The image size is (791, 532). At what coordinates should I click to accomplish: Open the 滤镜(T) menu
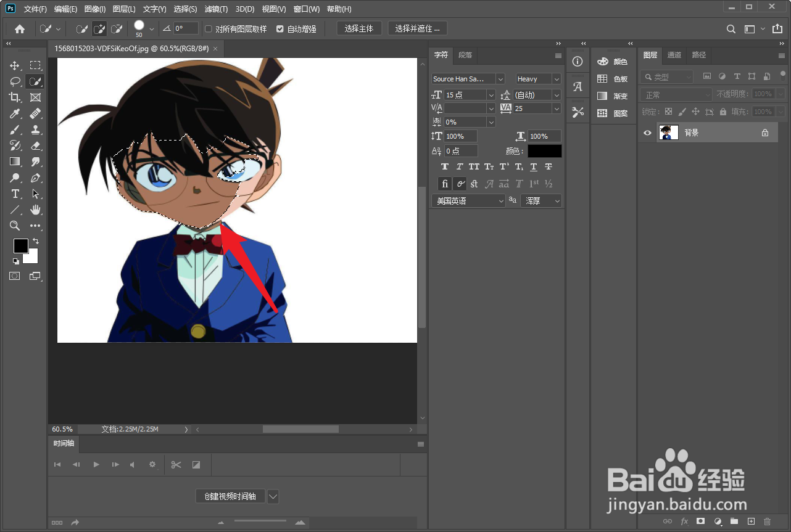(x=216, y=9)
